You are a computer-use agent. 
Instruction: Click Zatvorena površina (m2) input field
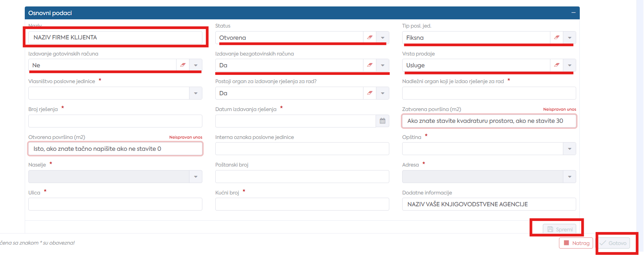[489, 121]
